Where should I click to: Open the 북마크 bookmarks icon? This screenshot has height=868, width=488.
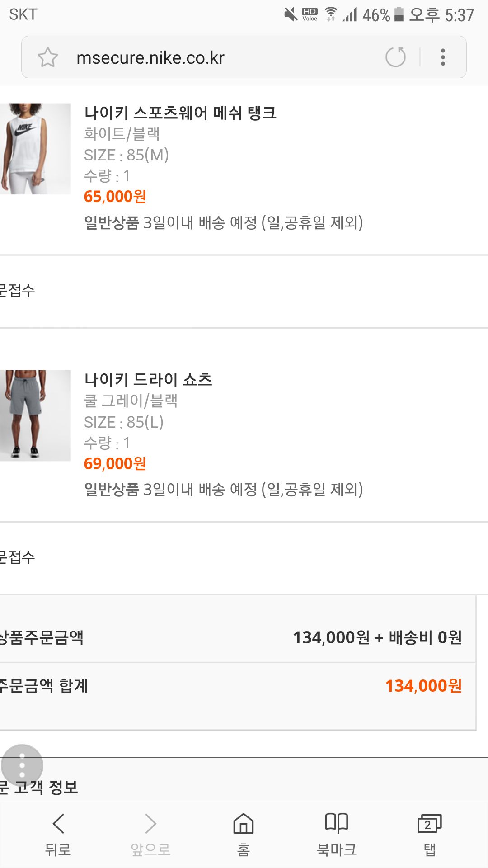337,835
